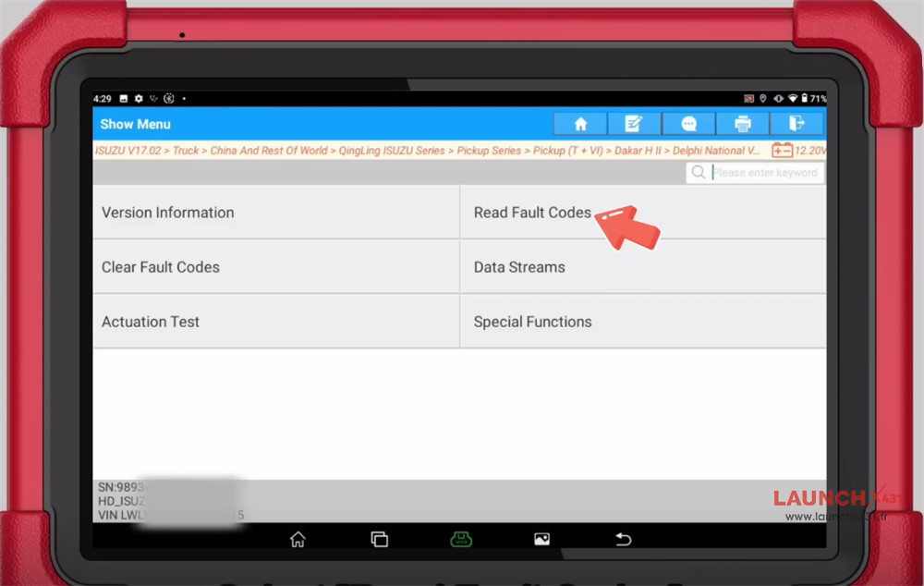Tap the Android Back navigation button
Viewport: 924px width, 586px height.
[x=623, y=539]
